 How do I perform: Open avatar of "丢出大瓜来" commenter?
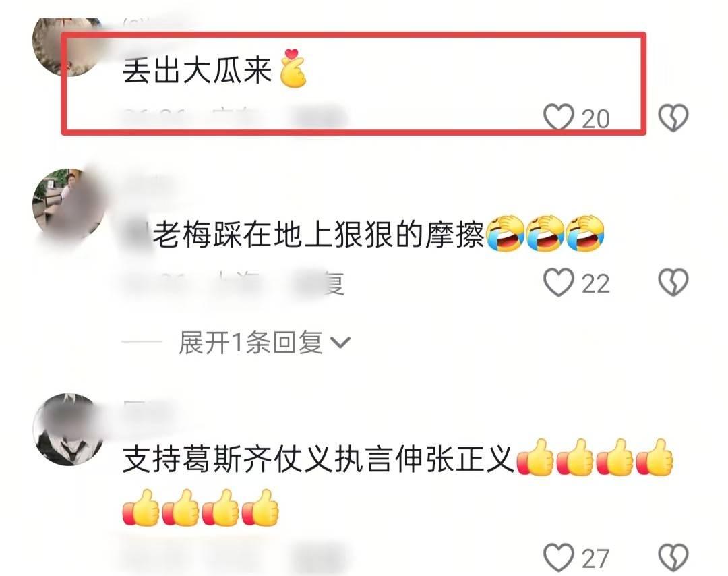[x=67, y=45]
